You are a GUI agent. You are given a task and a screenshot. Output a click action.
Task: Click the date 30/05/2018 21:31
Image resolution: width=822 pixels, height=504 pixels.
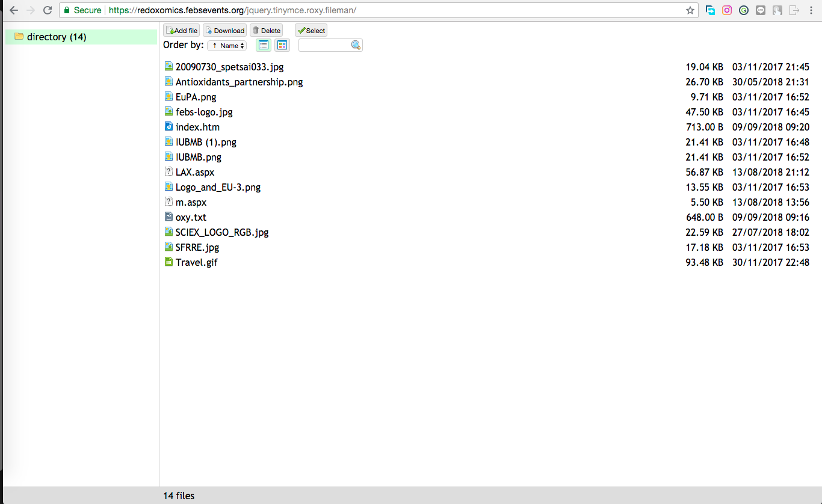771,82
